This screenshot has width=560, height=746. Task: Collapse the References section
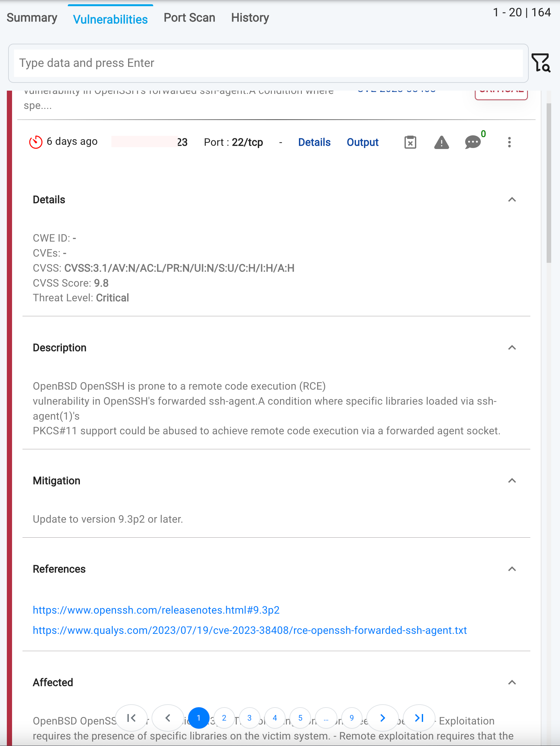[x=512, y=569]
